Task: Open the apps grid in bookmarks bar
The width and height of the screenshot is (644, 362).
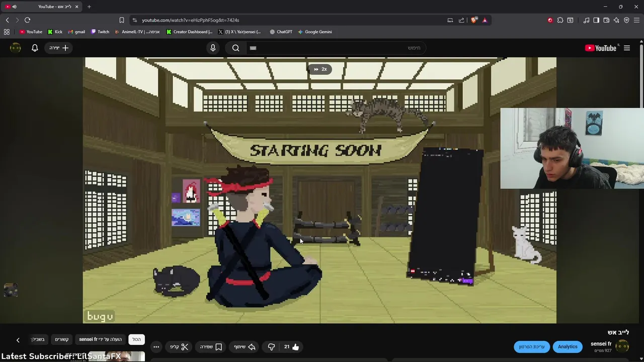Action: coord(7,32)
